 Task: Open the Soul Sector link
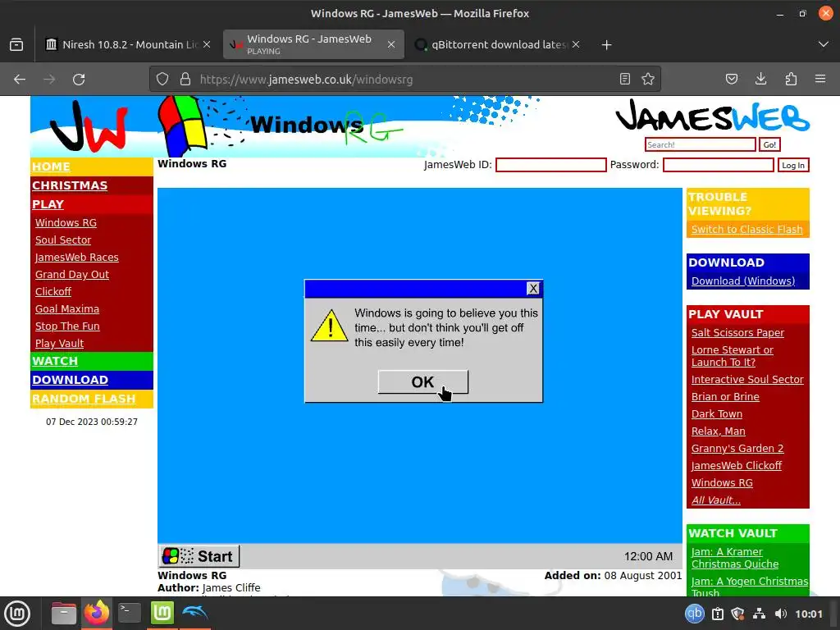point(63,240)
